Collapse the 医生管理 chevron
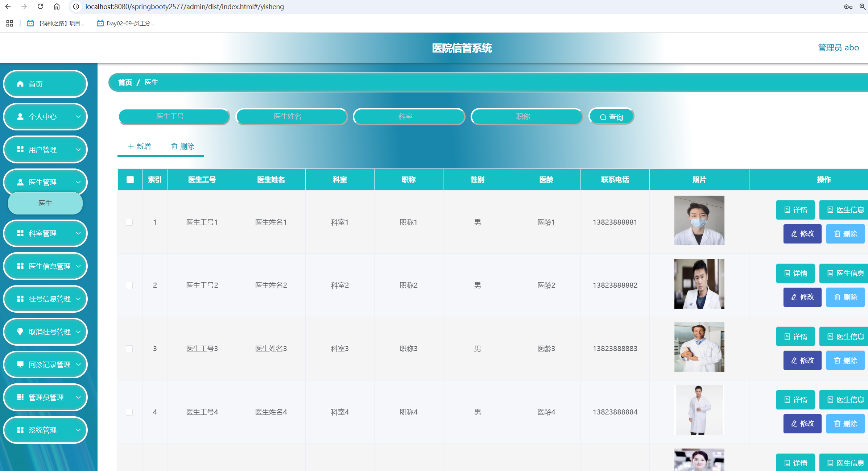 pyautogui.click(x=78, y=182)
